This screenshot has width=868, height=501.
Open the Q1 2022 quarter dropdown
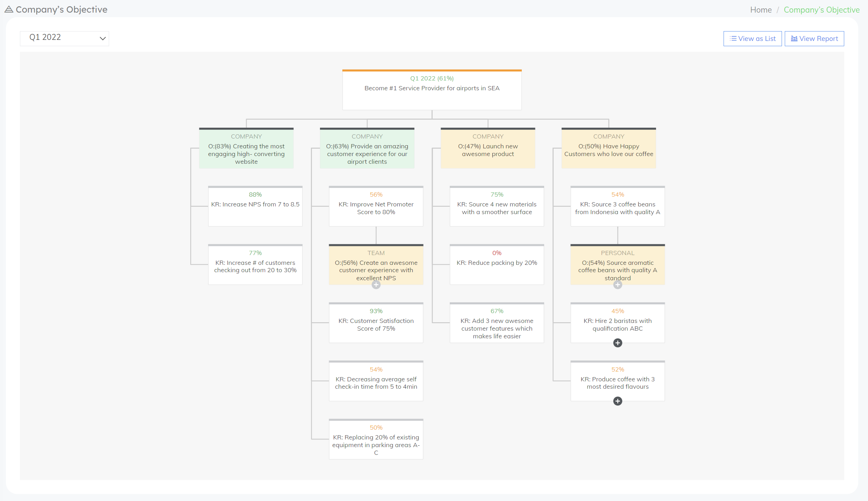[64, 38]
